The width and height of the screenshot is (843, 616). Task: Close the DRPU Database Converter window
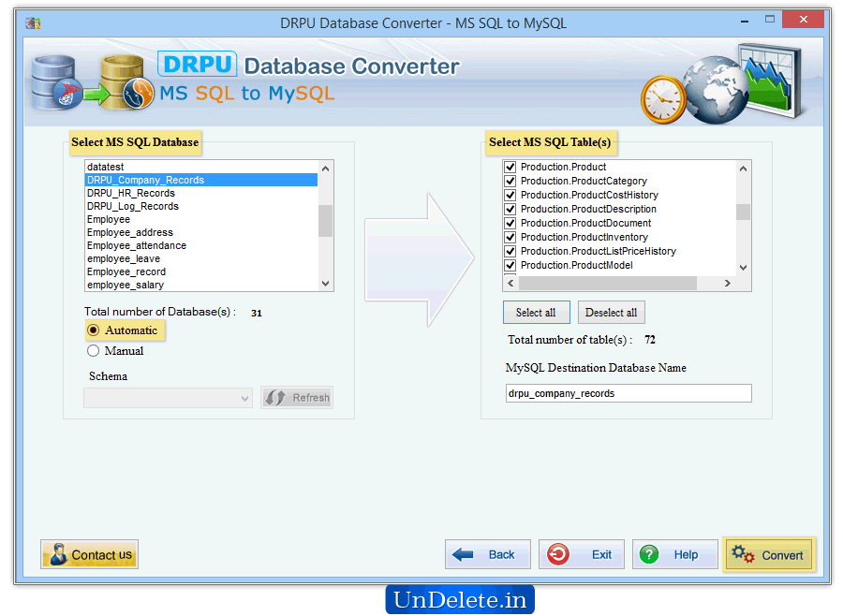pyautogui.click(x=804, y=20)
